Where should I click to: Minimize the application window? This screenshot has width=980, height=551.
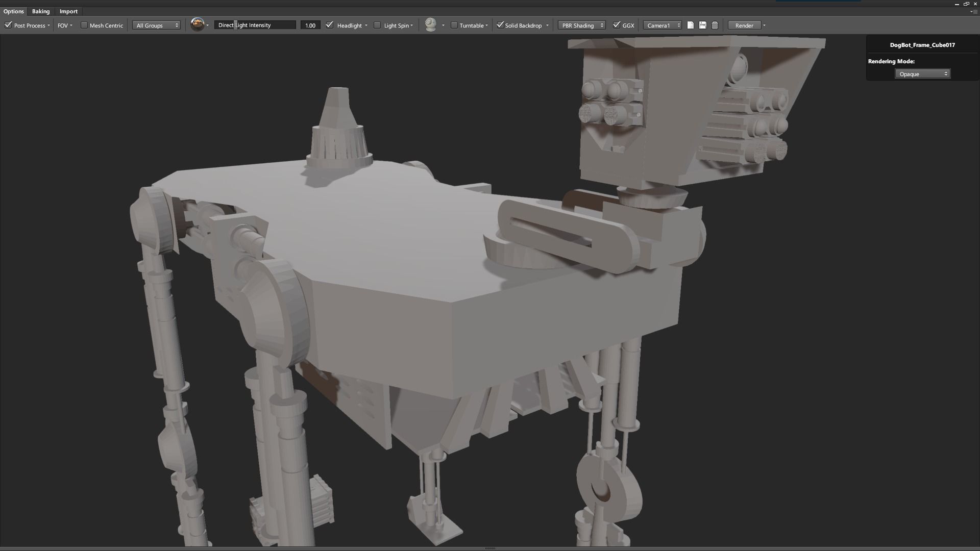957,4
